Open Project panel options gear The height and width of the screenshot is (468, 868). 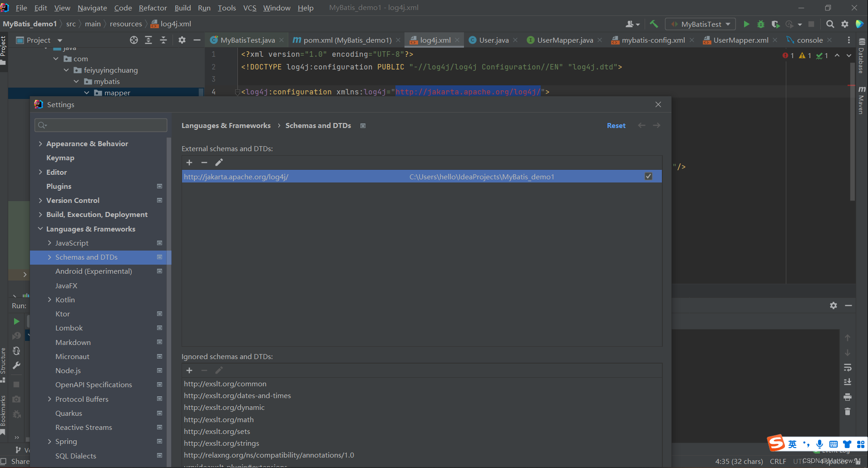point(182,40)
